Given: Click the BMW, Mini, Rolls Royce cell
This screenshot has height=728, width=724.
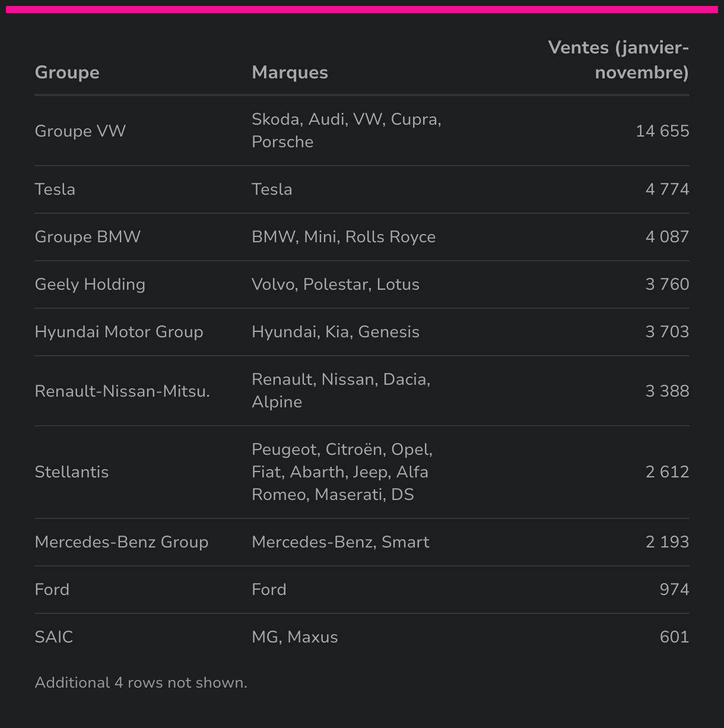Looking at the screenshot, I should pyautogui.click(x=344, y=237).
